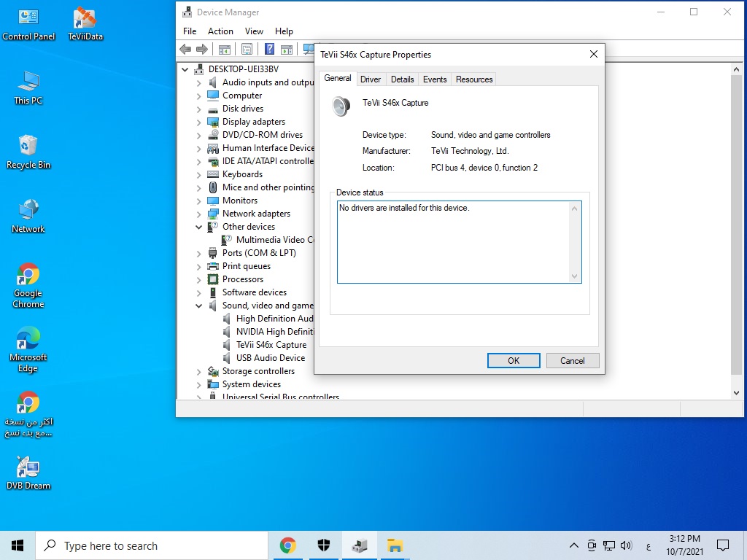The image size is (747, 560).
Task: Select the Monitors tree item
Action: pos(240,201)
